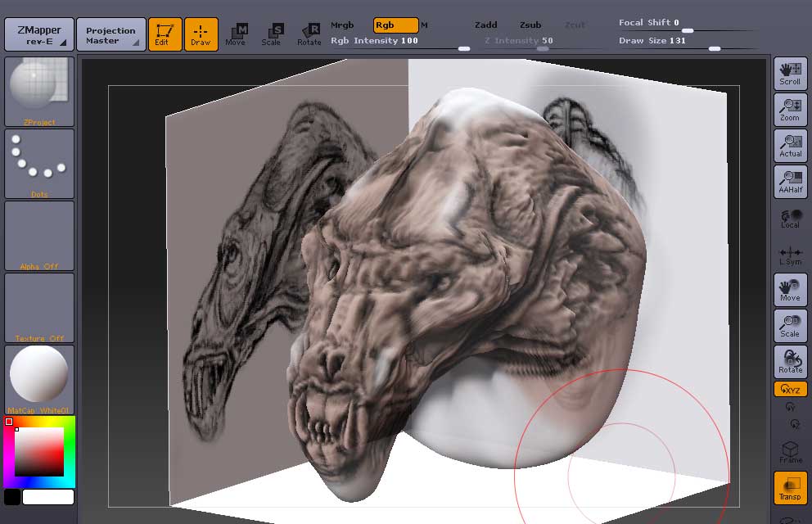Screen dimensions: 812x524
Task: Choose Zsub sculpting mode
Action: pos(530,25)
